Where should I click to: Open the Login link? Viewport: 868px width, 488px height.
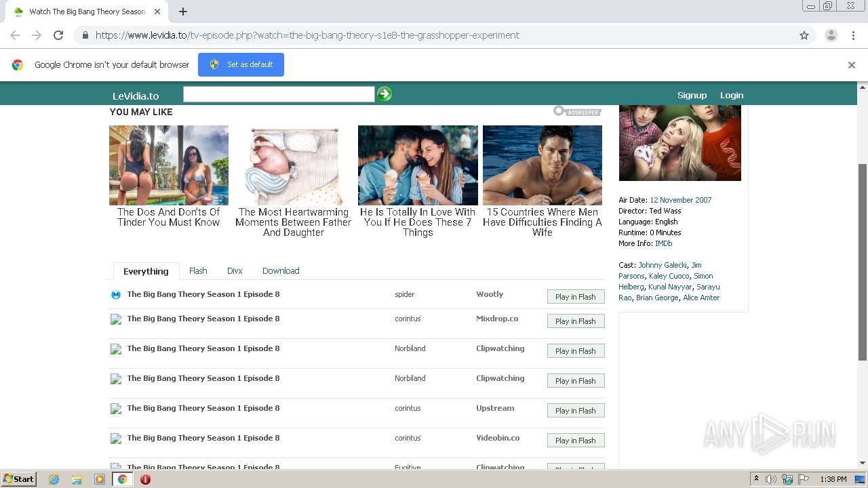[x=732, y=95]
